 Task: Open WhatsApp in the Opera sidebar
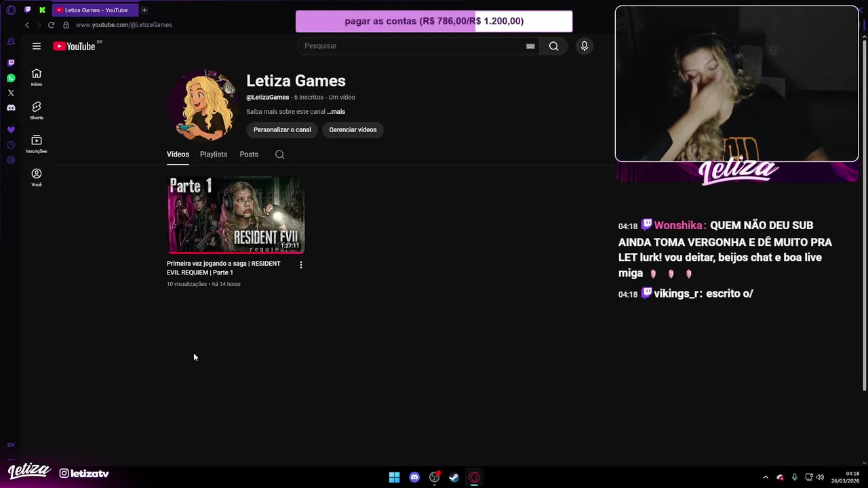click(x=11, y=78)
